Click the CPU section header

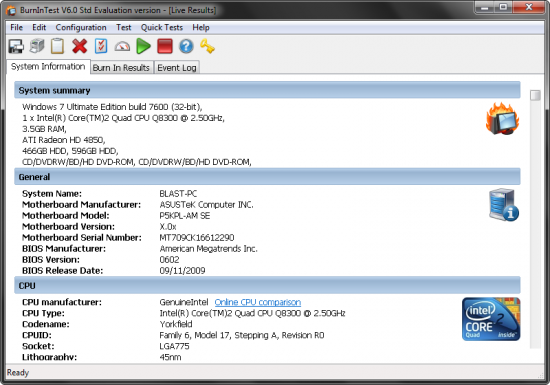[267, 285]
